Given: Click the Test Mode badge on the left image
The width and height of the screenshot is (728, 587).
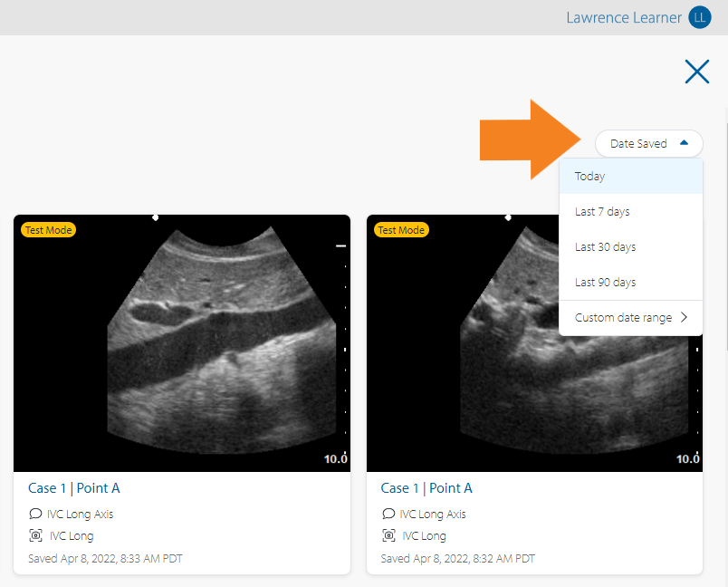Looking at the screenshot, I should coord(48,230).
